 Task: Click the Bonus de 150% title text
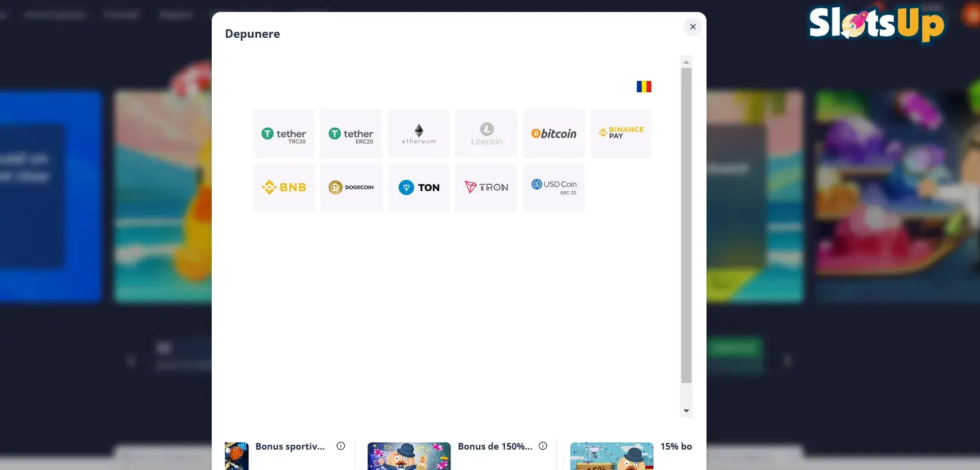(495, 447)
